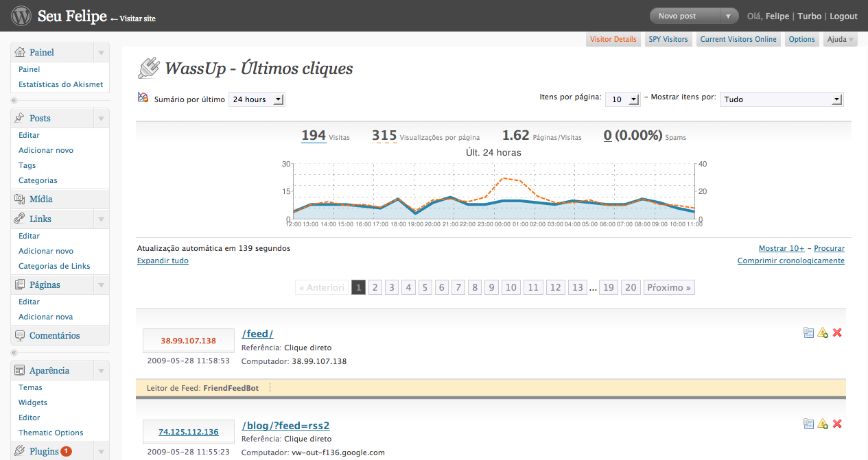868x460 pixels.
Task: Collapse the sidebar using arrow under Painel section
Action: pyautogui.click(x=14, y=101)
